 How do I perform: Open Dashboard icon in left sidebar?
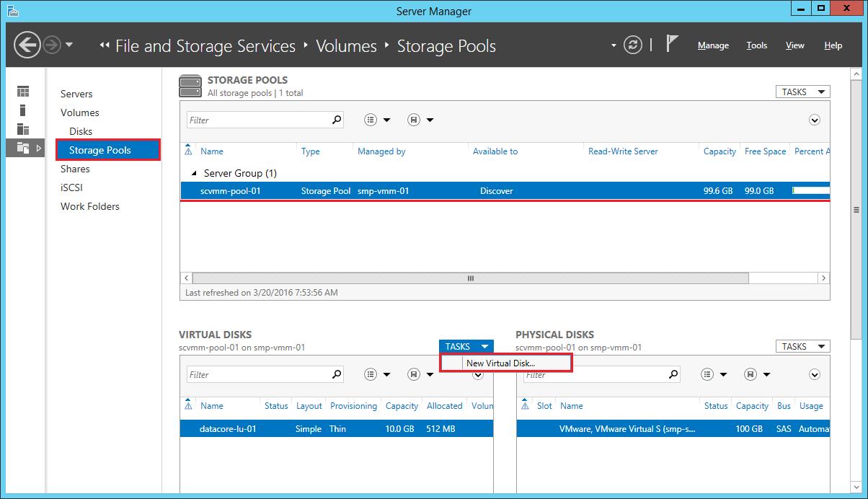(23, 92)
